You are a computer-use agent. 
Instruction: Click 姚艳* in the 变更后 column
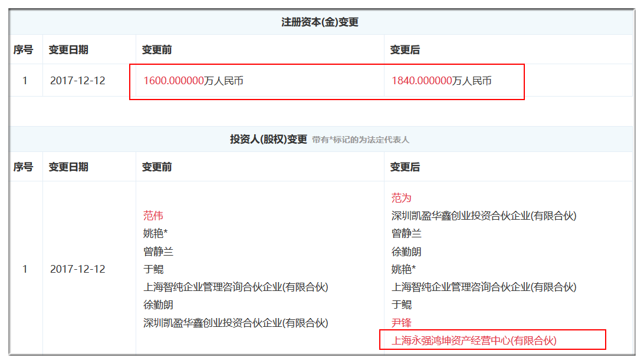(404, 269)
